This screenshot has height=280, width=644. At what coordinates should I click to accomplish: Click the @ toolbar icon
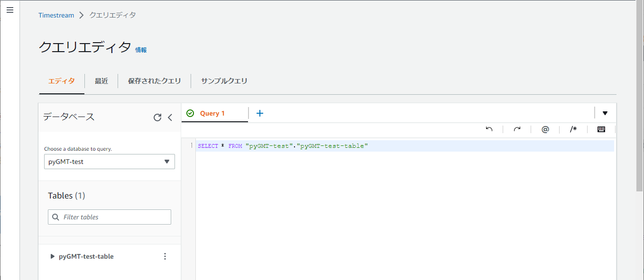tap(545, 129)
